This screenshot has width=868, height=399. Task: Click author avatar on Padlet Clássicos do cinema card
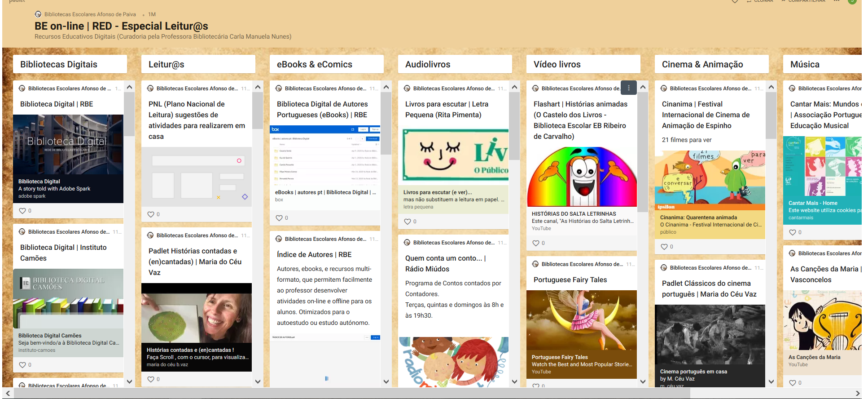coord(664,268)
